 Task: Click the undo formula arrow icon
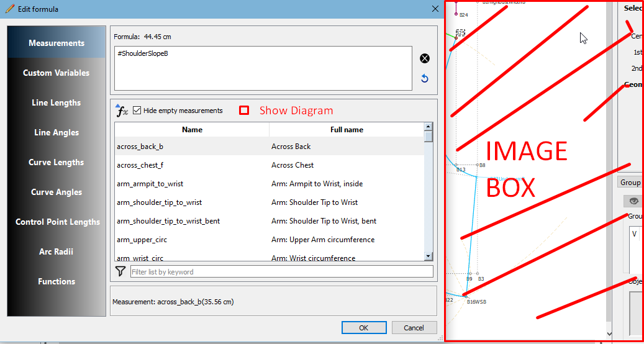(425, 78)
